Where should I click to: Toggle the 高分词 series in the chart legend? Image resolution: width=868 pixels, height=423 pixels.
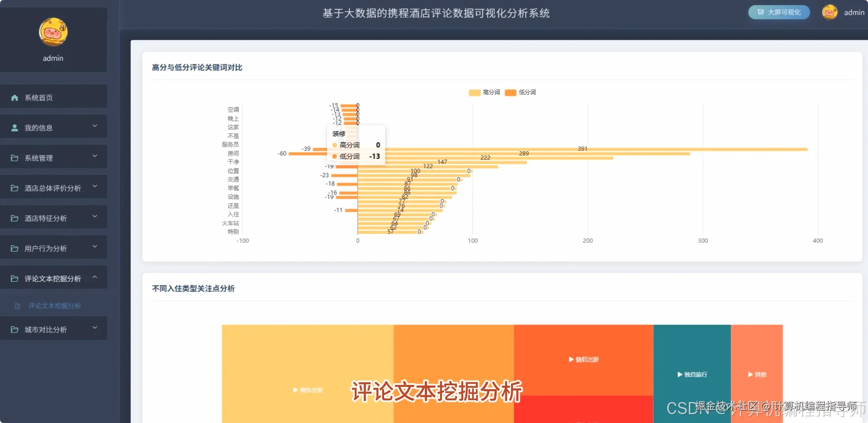(x=484, y=93)
